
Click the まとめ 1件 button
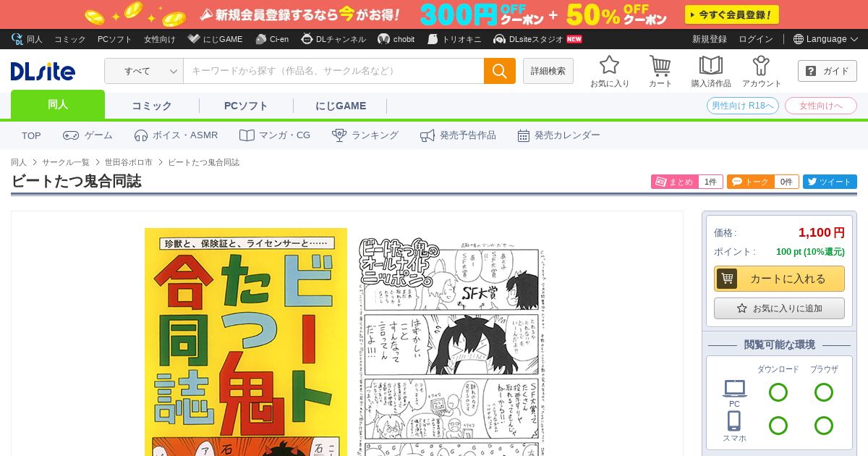click(x=687, y=182)
